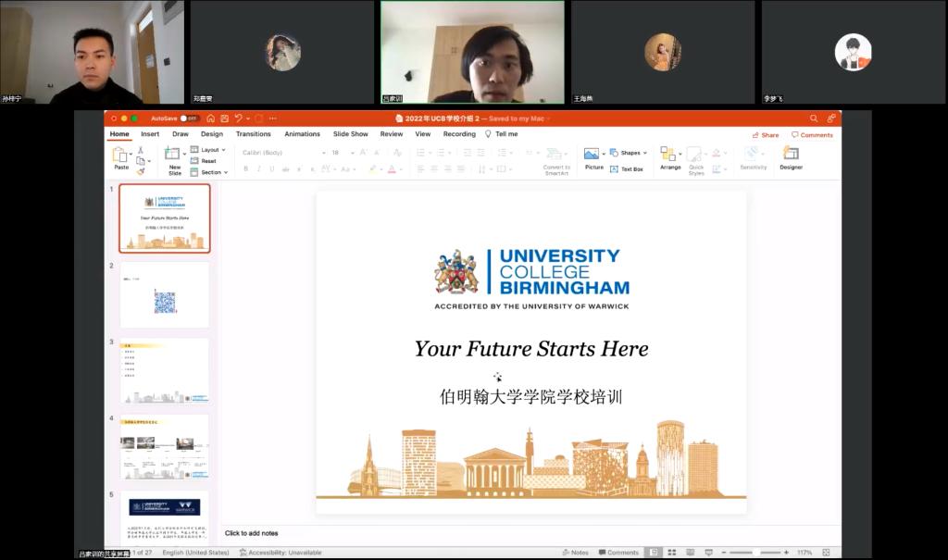Toggle Underline formatting
Viewport: 948px width, 560px height.
click(272, 169)
